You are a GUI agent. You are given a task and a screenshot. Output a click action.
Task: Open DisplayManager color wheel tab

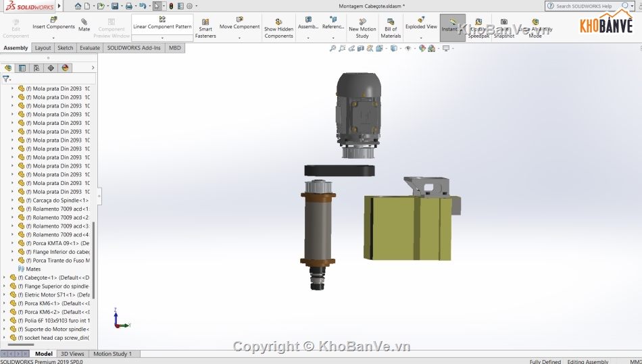tap(65, 68)
